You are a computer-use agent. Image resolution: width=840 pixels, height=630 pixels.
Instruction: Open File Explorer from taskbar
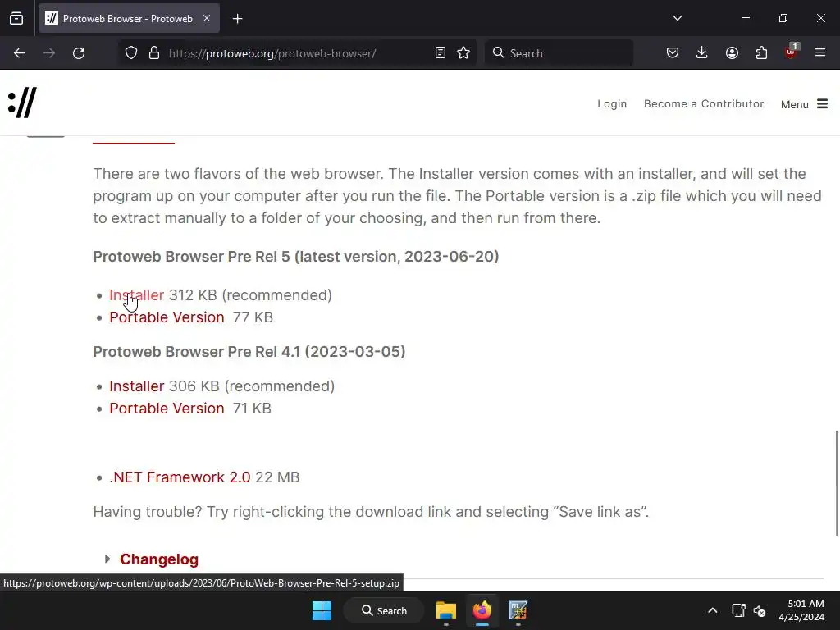tap(445, 610)
